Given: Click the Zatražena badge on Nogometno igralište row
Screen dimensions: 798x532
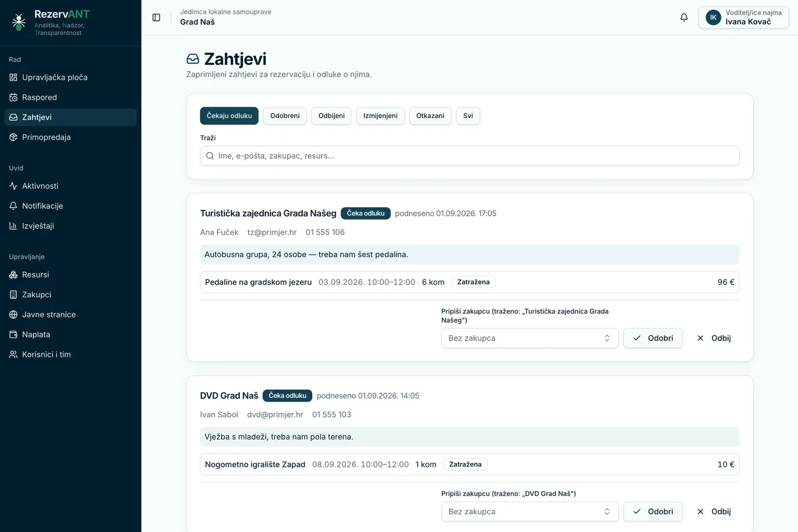Looking at the screenshot, I should (x=465, y=464).
